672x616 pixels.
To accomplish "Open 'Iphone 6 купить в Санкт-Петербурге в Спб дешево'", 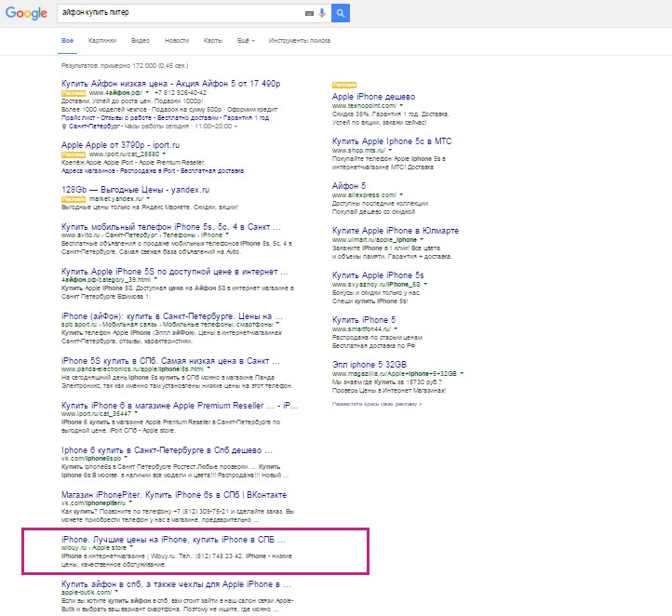I will click(167, 450).
